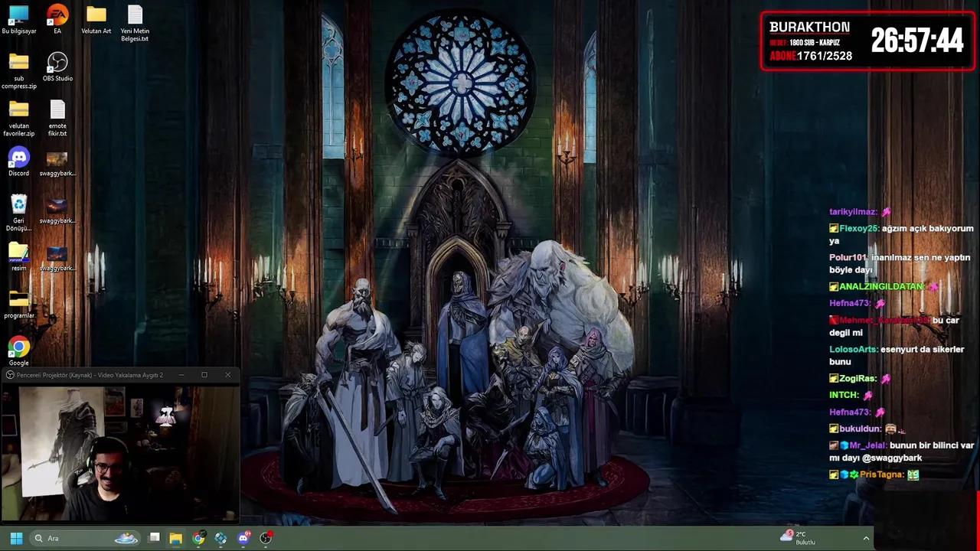
Task: Click the search highlight image in Ara box
Action: coord(126,538)
